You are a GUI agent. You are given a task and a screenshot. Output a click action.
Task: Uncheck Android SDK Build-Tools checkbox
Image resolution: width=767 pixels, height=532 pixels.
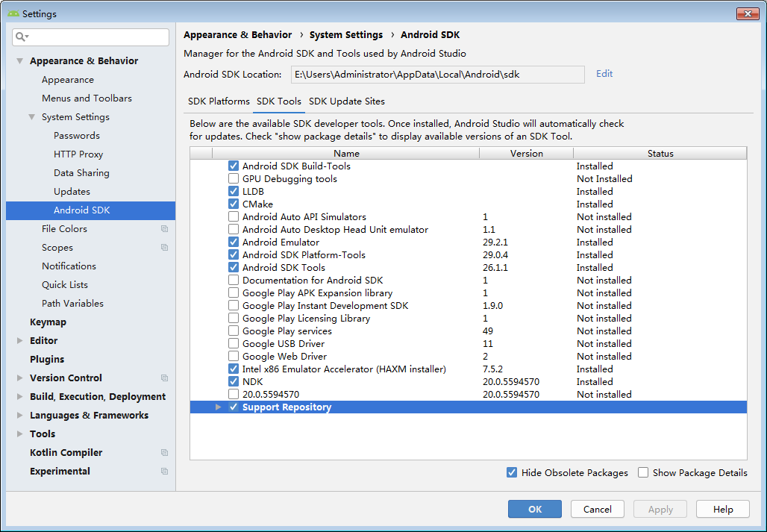coord(234,166)
